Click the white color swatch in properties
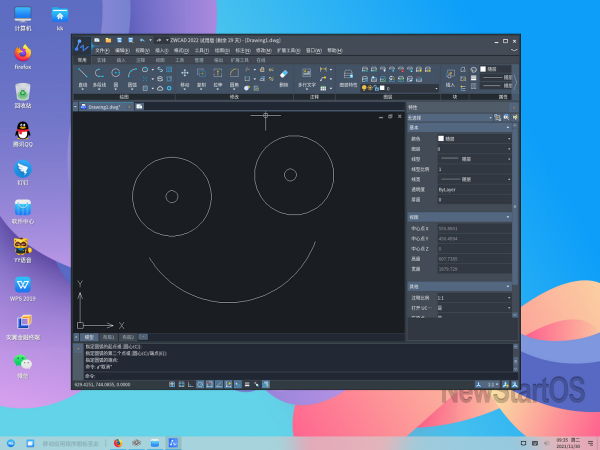 (441, 138)
